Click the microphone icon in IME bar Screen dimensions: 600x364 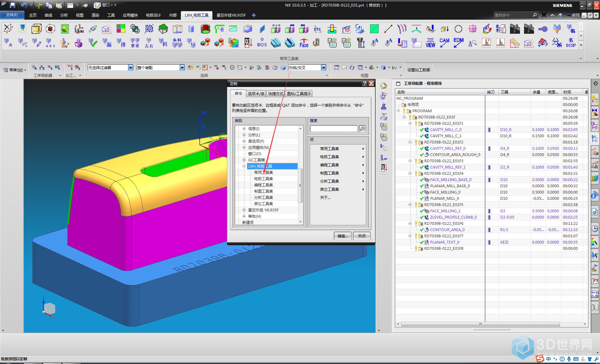point(569,359)
